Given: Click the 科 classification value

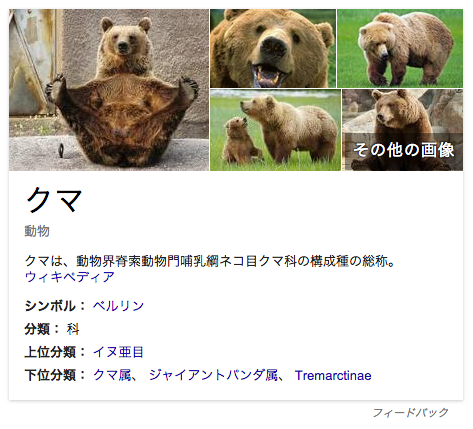Looking at the screenshot, I should click(73, 329).
